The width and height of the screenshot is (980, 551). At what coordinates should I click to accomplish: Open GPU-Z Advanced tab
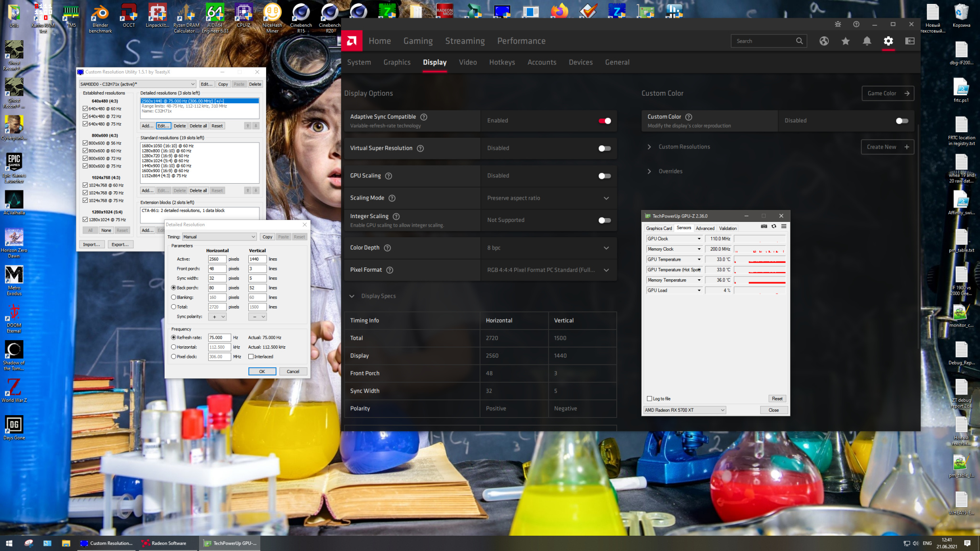(x=705, y=228)
